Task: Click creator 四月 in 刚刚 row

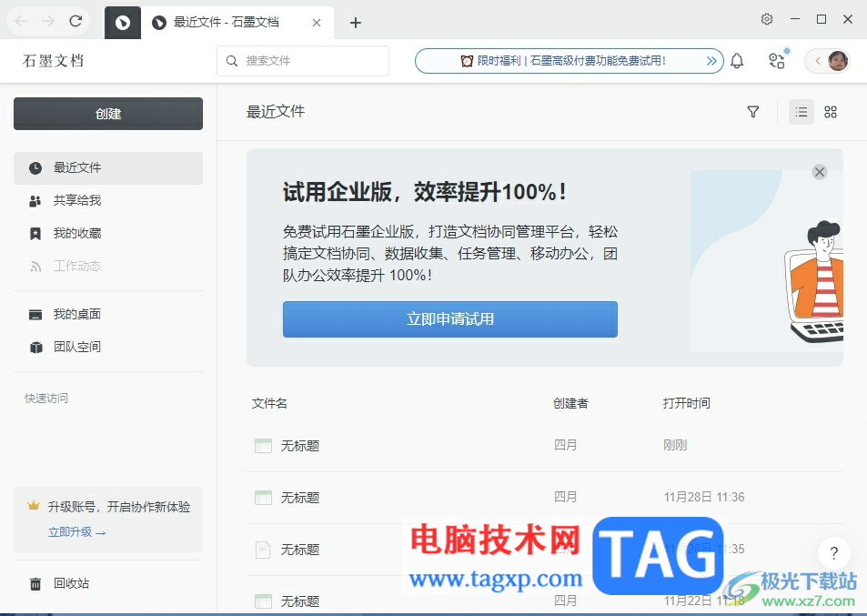Action: pyautogui.click(x=565, y=445)
